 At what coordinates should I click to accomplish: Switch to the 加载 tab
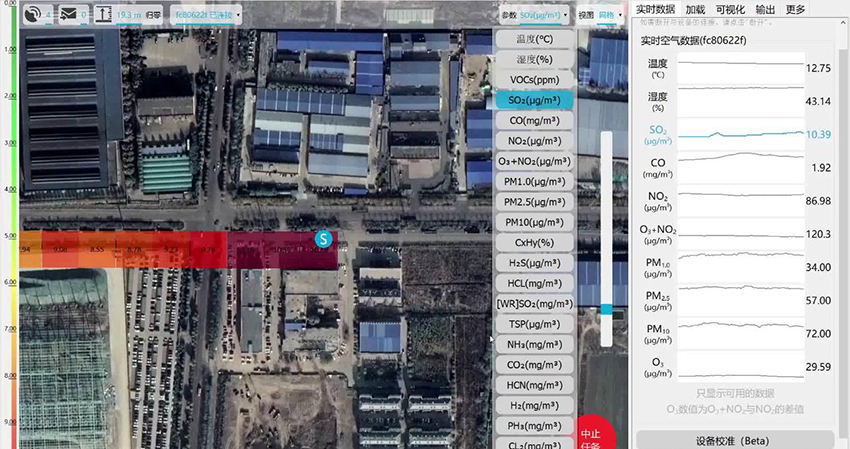coord(695,9)
